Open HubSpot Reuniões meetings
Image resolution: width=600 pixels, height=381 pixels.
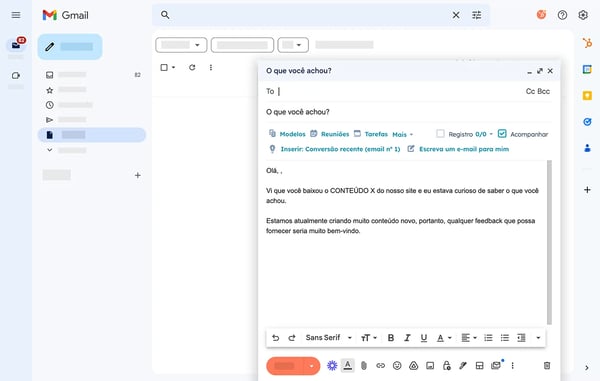pos(329,134)
